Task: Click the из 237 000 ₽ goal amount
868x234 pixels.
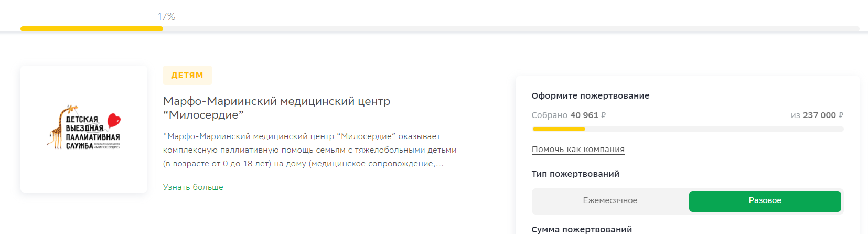Action: tap(817, 115)
